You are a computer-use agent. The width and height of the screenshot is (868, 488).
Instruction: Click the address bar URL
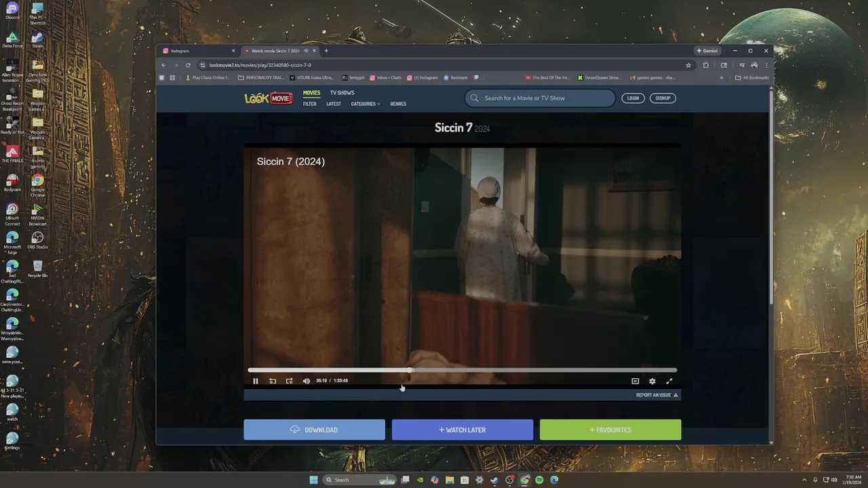pyautogui.click(x=260, y=65)
